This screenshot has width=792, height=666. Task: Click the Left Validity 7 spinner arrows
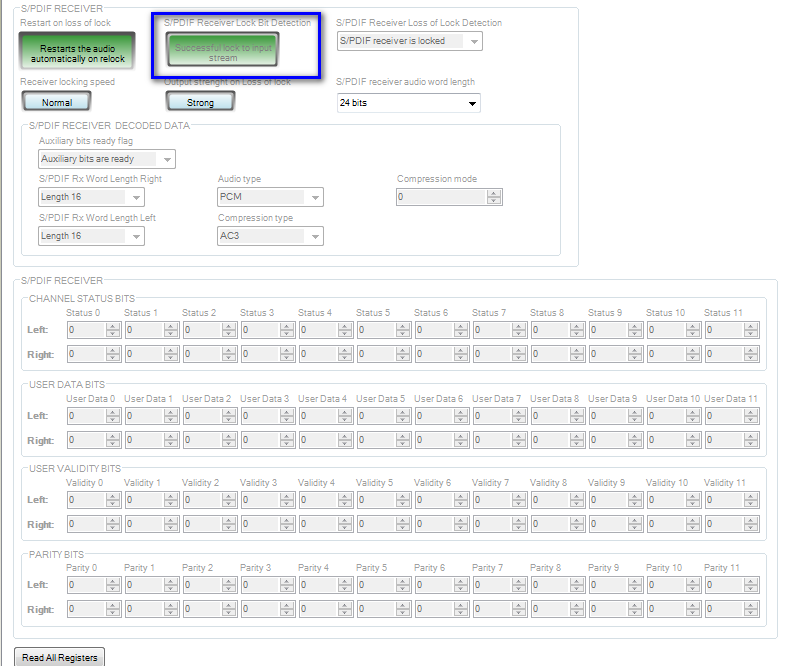click(x=519, y=500)
